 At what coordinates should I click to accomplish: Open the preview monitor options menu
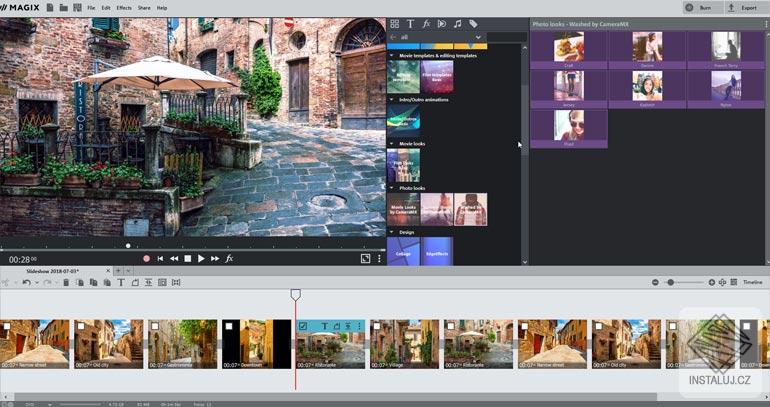coord(379,258)
